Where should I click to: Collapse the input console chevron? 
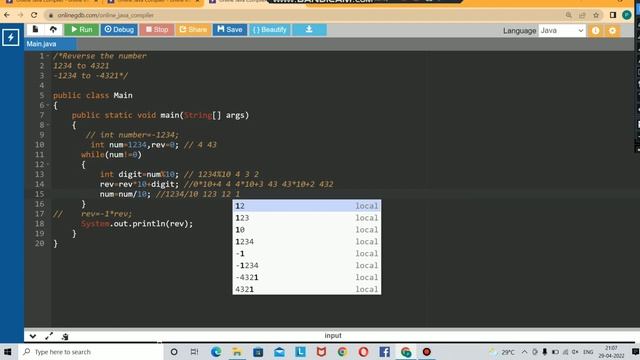[33, 336]
